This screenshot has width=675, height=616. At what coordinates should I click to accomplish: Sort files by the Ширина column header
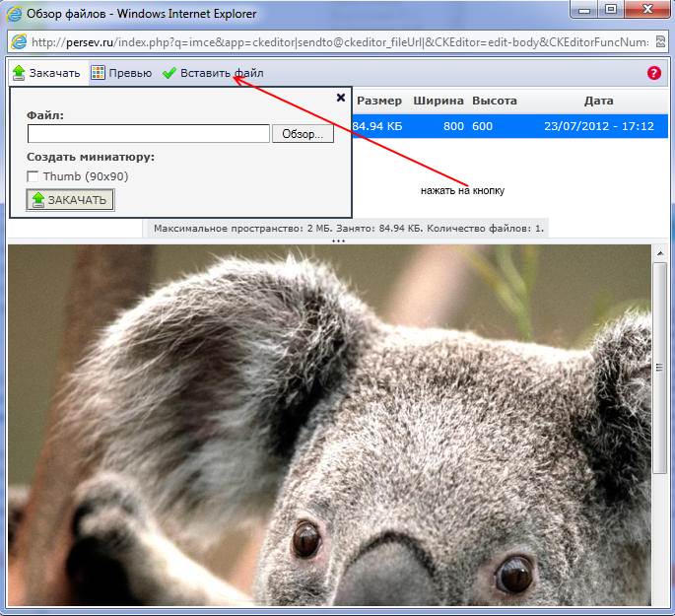[439, 101]
